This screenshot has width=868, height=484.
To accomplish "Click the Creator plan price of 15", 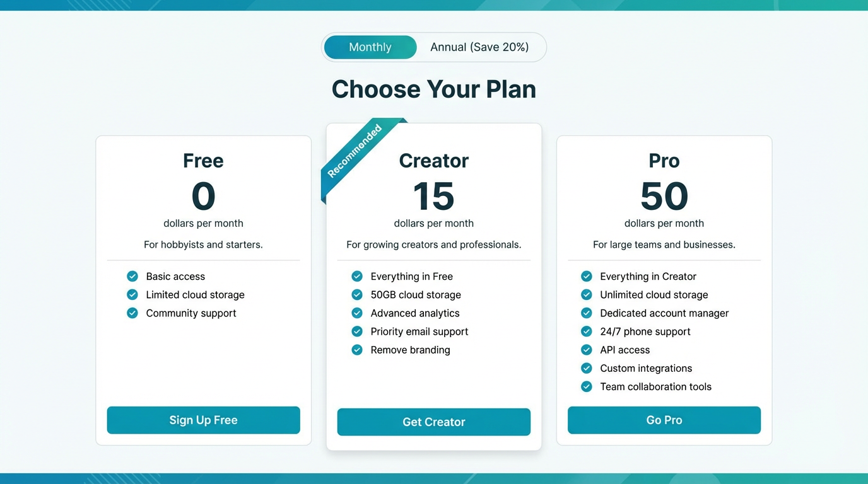I will pyautogui.click(x=433, y=196).
